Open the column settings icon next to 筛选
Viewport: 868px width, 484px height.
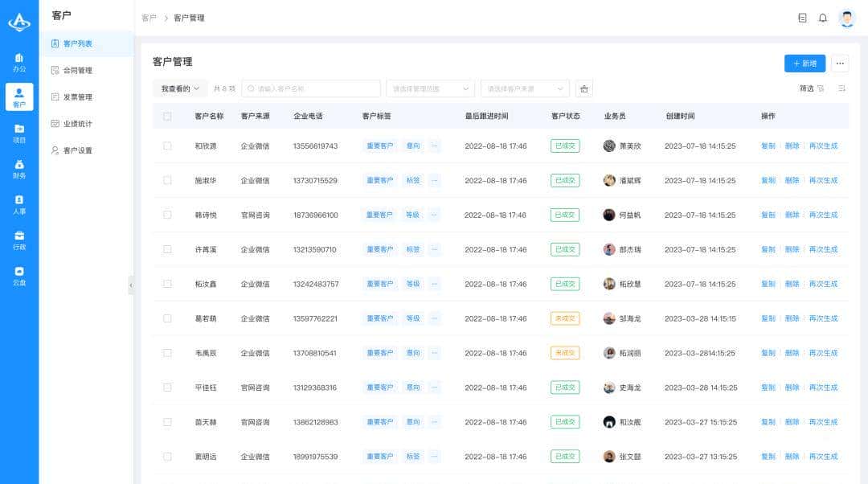click(x=842, y=88)
